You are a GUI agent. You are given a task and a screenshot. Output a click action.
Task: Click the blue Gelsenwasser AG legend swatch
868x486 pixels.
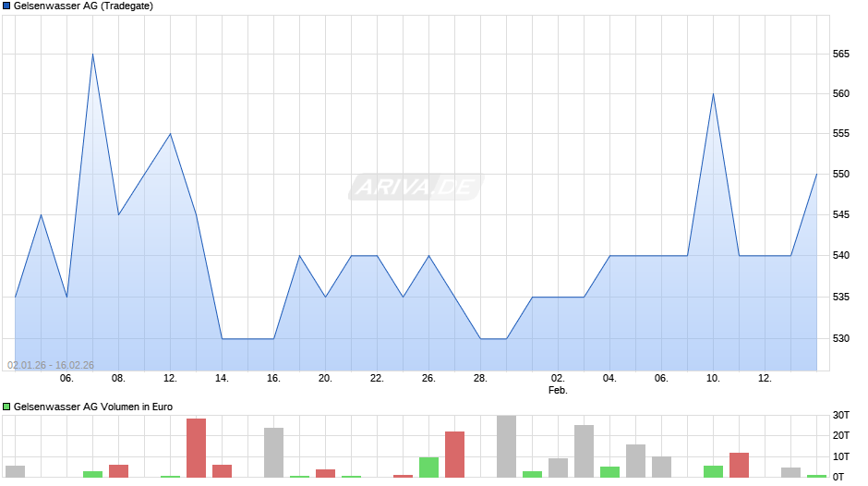[6, 6]
